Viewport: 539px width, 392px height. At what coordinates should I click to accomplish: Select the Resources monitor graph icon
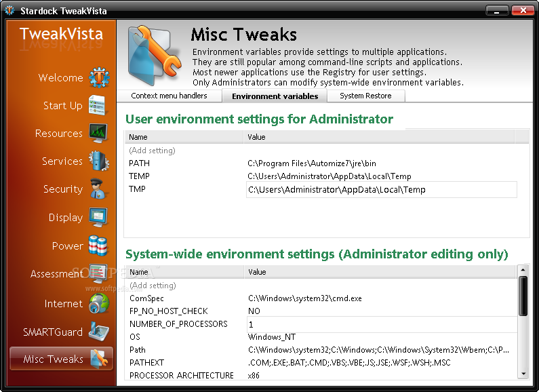tap(98, 133)
